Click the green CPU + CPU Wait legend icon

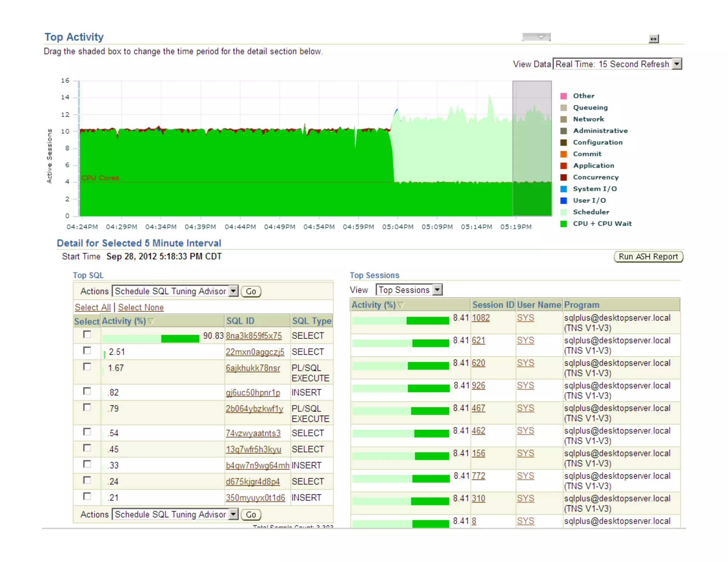(563, 224)
